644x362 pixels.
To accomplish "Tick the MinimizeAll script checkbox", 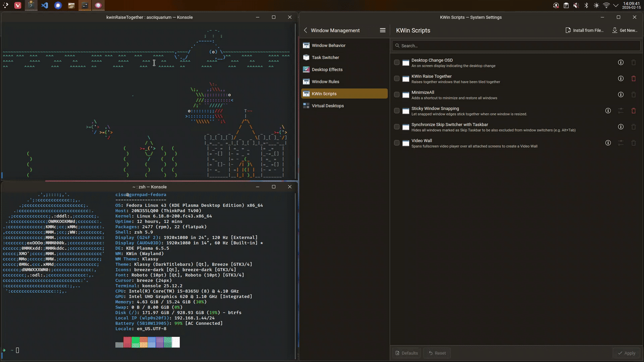I will (x=397, y=95).
